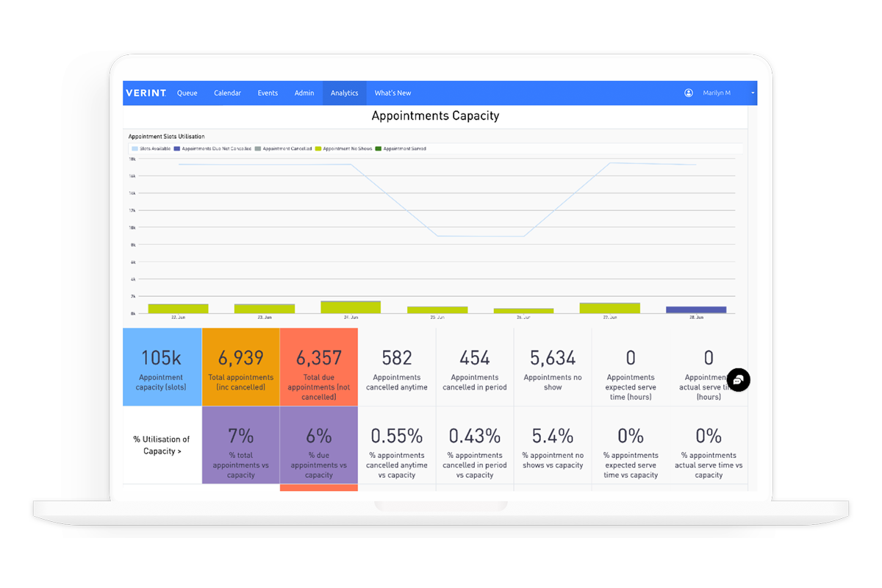Click the 5,634 Appointments no show tile
The height and width of the screenshot is (588, 882).
[x=553, y=367]
